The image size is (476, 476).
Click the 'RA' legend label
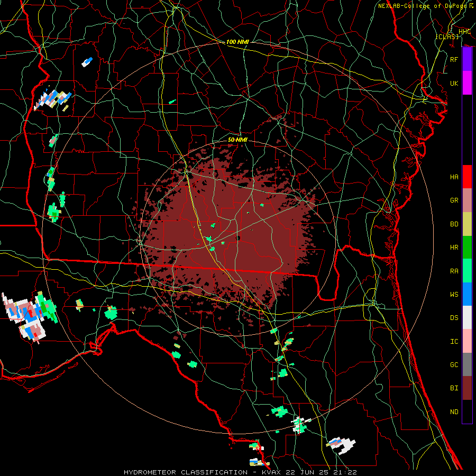tap(454, 271)
